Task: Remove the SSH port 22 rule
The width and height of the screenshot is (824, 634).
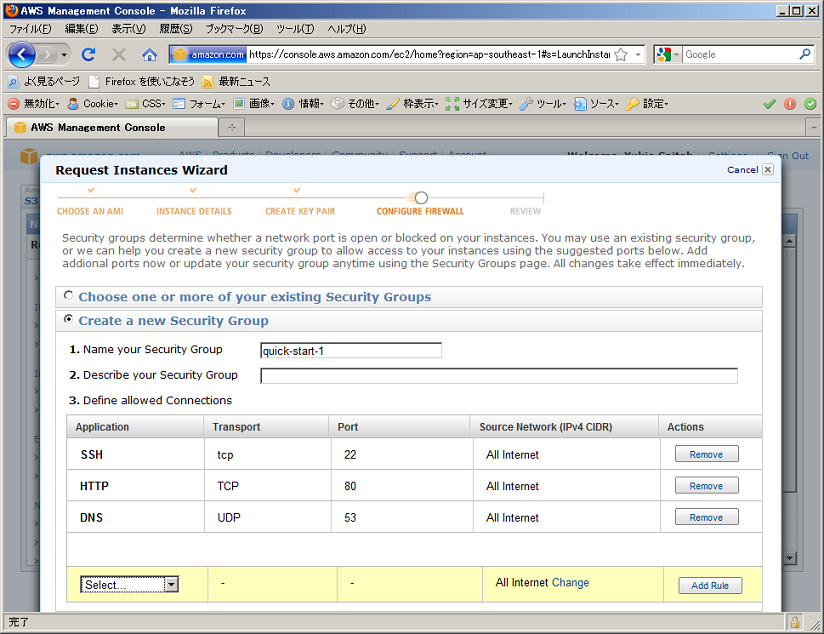Action: (706, 454)
